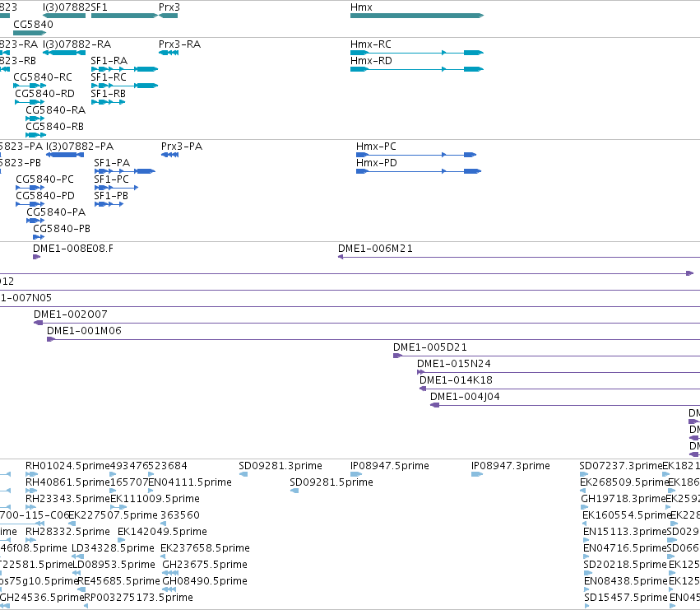This screenshot has width=700, height=610.
Task: Open the Prx3-PA protein label
Action: tap(182, 147)
